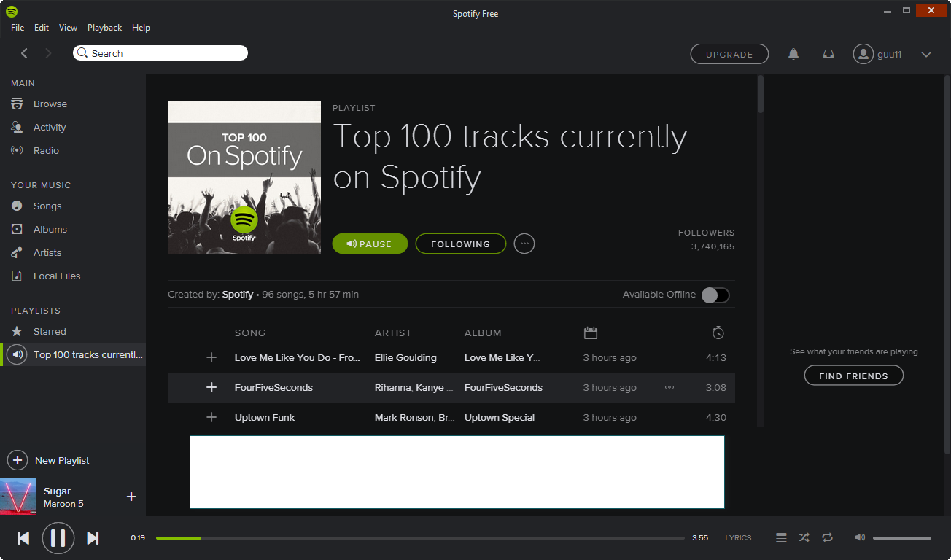Click the FOLLOWING button

tap(461, 244)
